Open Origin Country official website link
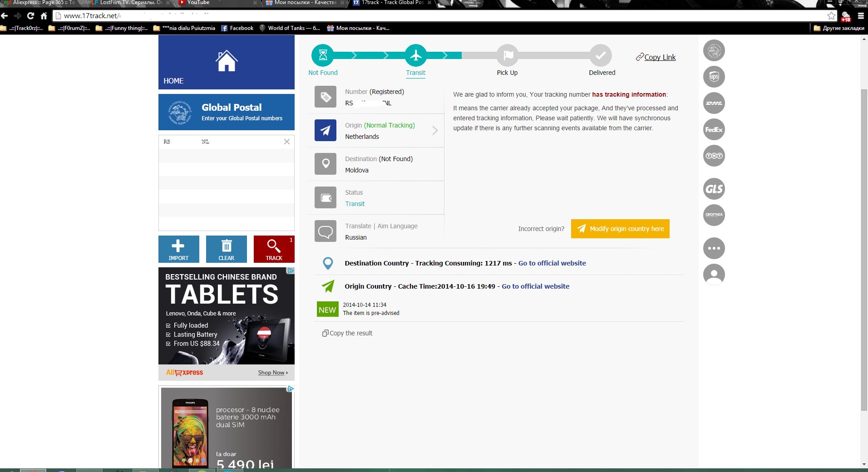This screenshot has height=472, width=868. [535, 286]
